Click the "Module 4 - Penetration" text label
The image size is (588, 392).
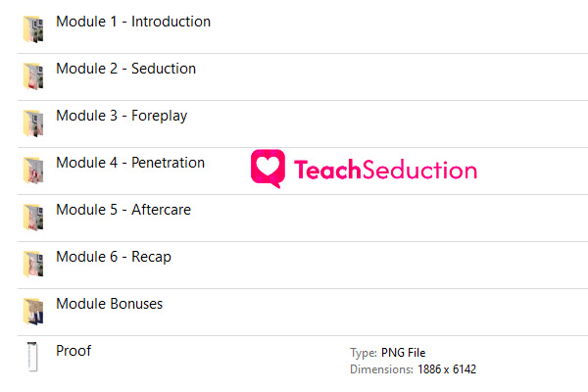pyautogui.click(x=130, y=163)
